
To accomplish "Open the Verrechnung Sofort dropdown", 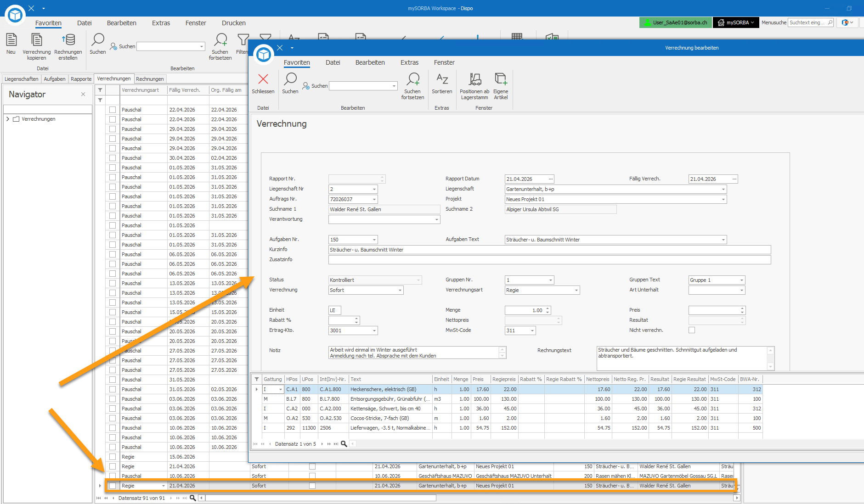I will 400,290.
